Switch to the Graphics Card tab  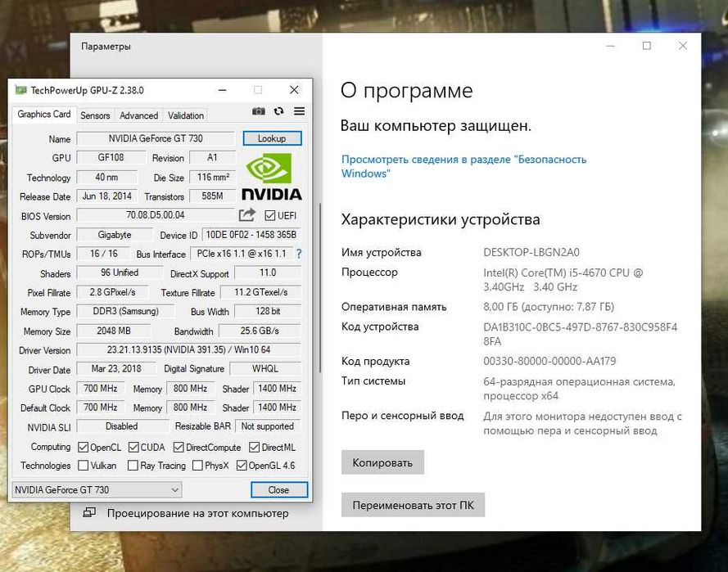point(43,114)
